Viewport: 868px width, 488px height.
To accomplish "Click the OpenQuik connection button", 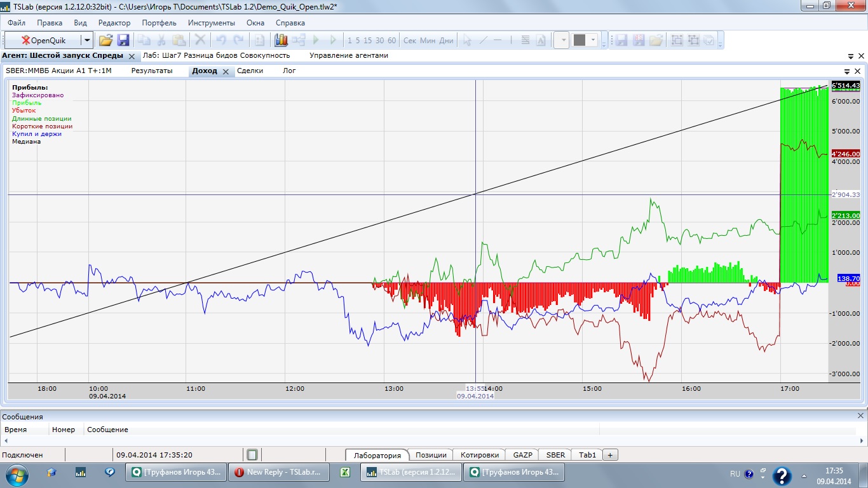I will coord(43,40).
